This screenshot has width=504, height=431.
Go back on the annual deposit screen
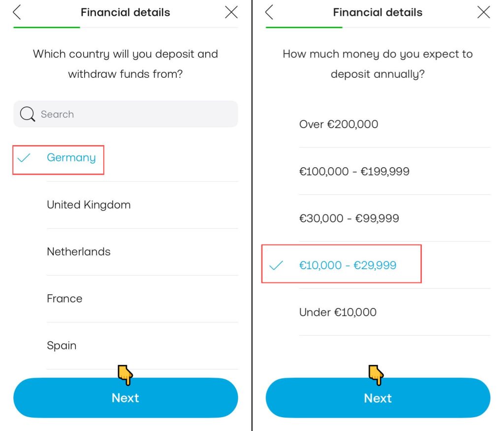click(x=269, y=12)
